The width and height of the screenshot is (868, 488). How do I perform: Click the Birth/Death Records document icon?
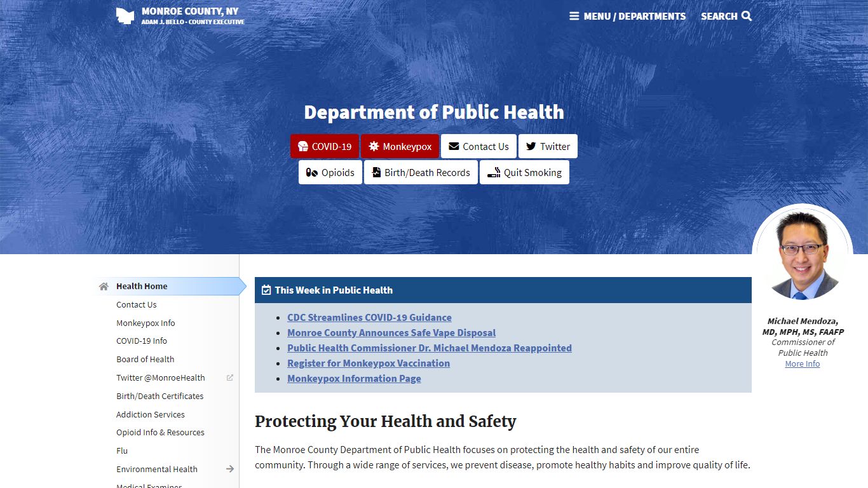click(x=376, y=172)
